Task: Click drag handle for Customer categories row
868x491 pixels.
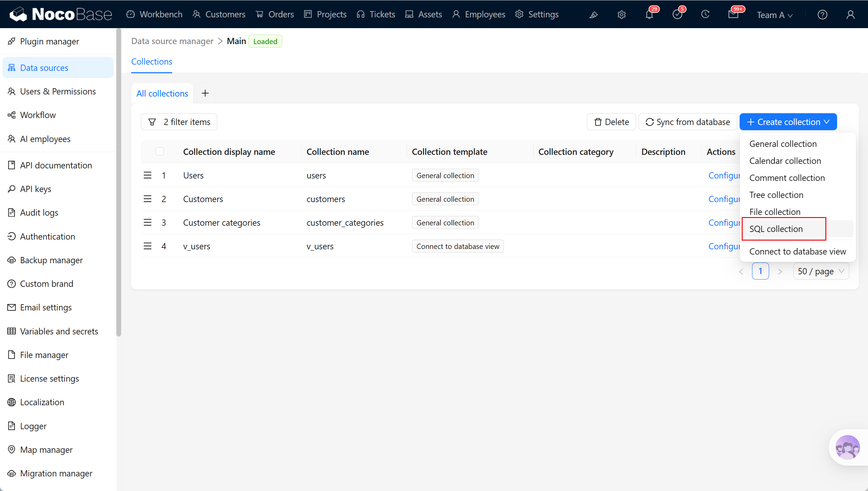Action: (148, 223)
